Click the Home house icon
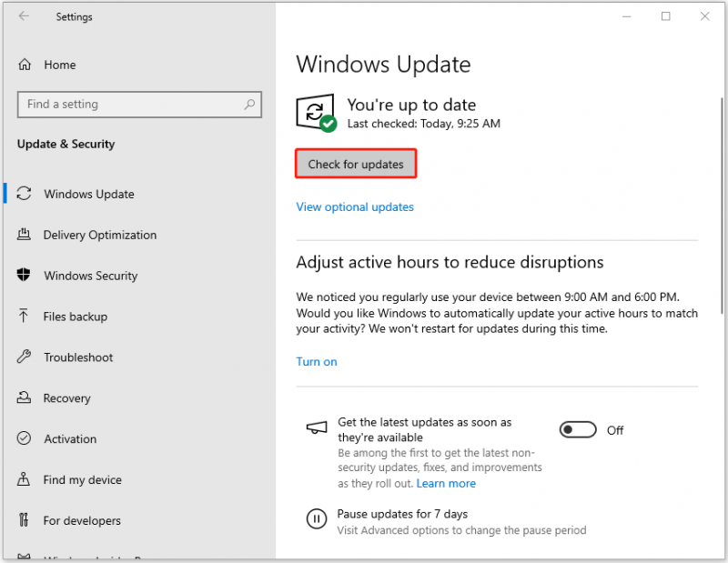The width and height of the screenshot is (728, 563). [25, 65]
